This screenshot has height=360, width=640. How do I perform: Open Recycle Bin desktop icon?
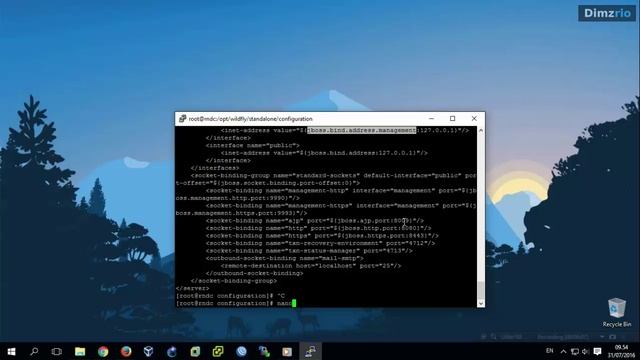pyautogui.click(x=616, y=312)
